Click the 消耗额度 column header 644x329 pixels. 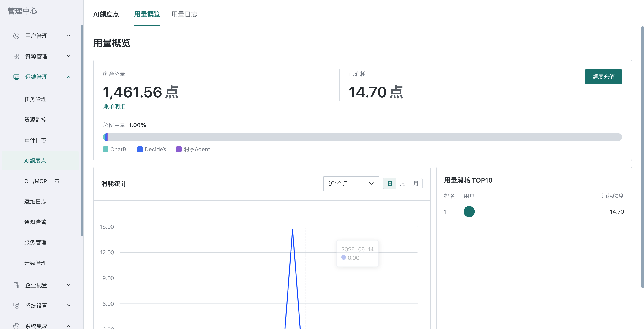(x=613, y=196)
